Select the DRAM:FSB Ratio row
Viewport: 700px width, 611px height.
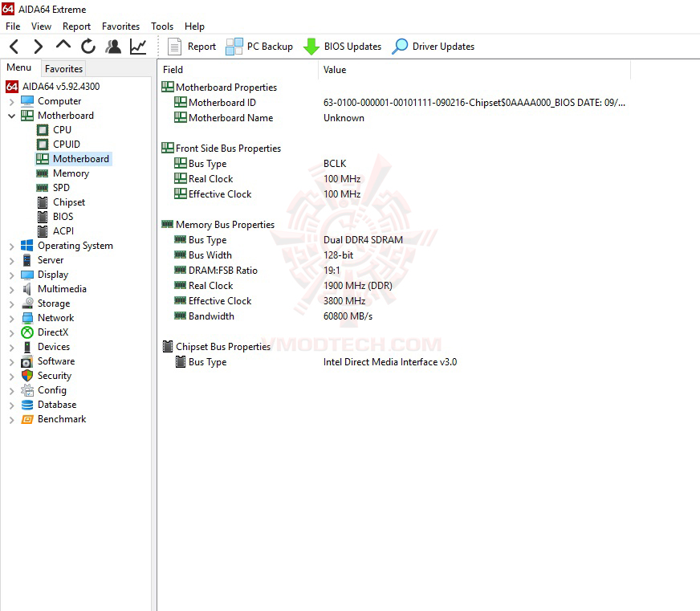tap(257, 271)
